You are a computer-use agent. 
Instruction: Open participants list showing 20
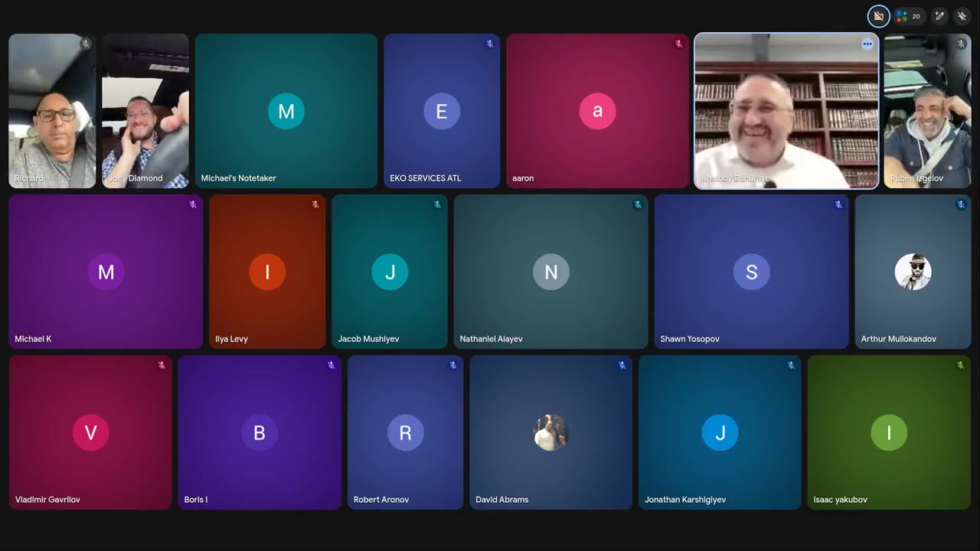(x=910, y=16)
